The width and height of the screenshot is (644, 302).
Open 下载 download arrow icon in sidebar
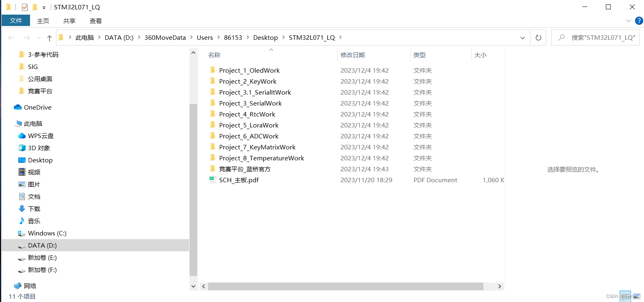point(22,209)
